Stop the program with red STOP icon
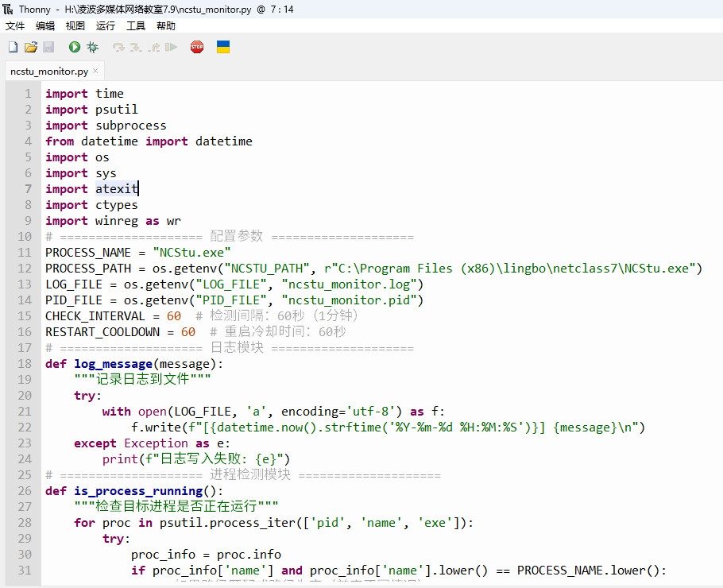Screen dimensions: 723x588 197,48
